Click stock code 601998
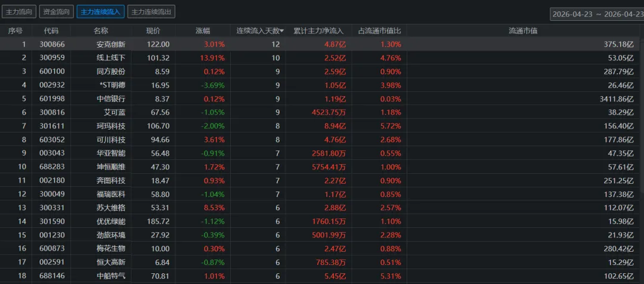Viewport: 644px width, 284px height. (52, 99)
